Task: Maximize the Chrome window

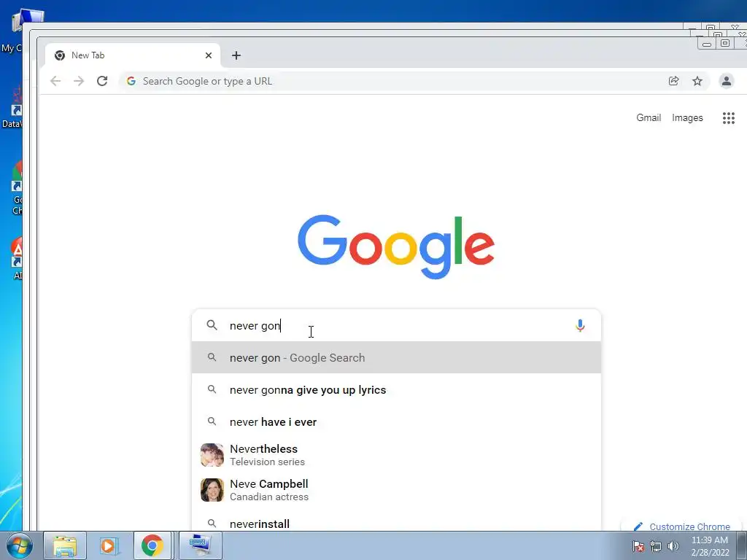Action: [724, 43]
